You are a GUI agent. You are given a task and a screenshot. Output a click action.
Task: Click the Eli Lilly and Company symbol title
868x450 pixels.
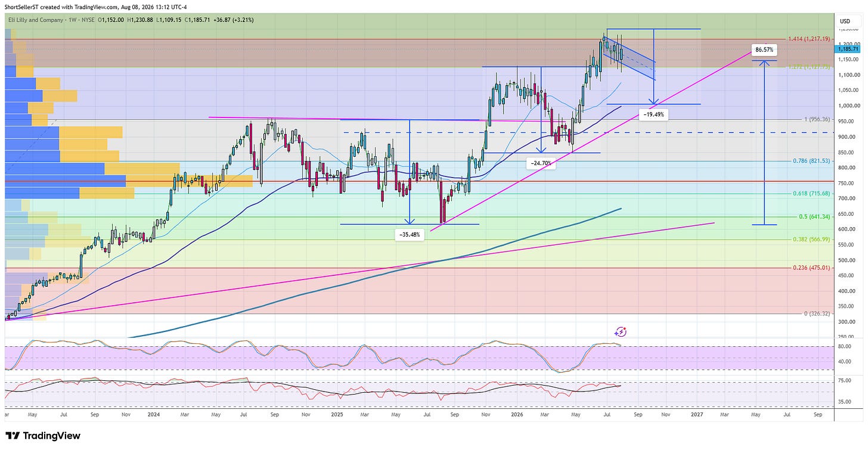click(35, 20)
